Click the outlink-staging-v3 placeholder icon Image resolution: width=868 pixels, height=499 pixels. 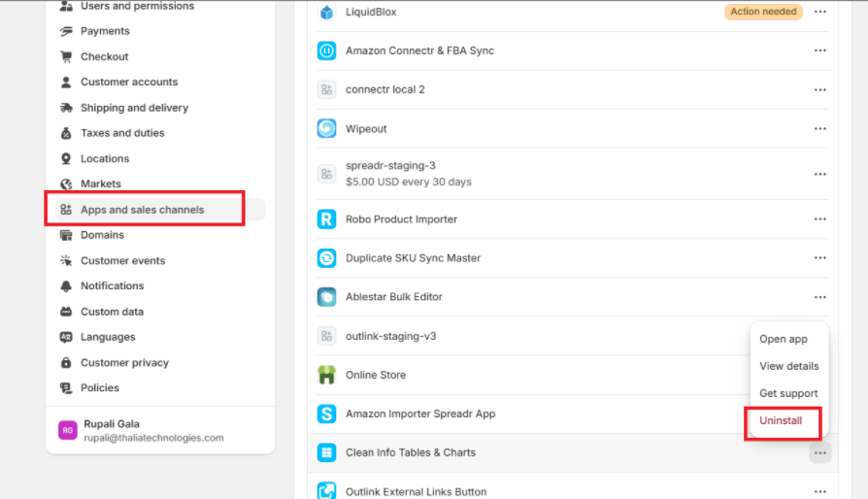(326, 336)
